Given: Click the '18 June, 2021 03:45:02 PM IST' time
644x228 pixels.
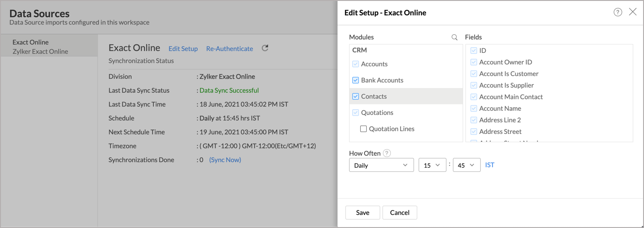Looking at the screenshot, I should pyautogui.click(x=244, y=104).
